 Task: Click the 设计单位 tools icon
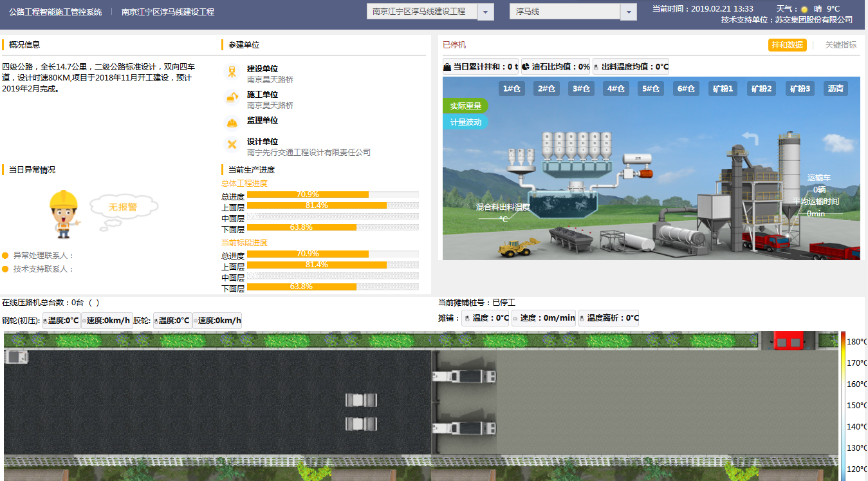pyautogui.click(x=232, y=145)
